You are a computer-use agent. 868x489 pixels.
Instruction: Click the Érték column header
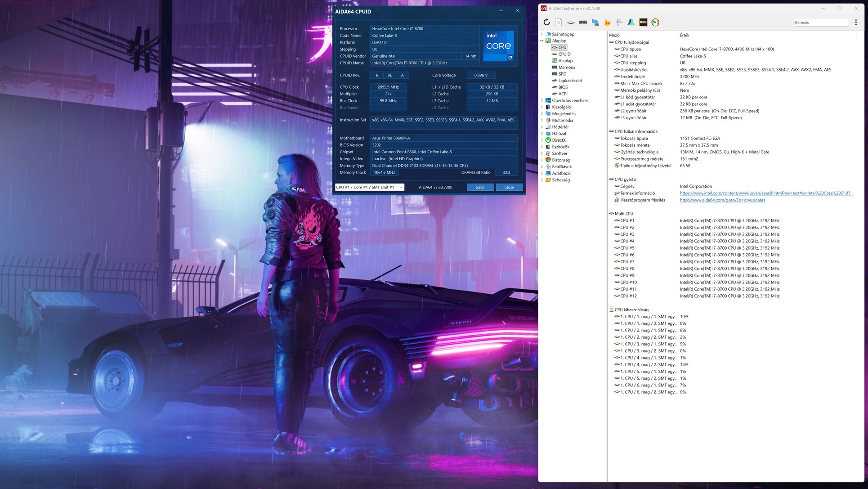(685, 35)
